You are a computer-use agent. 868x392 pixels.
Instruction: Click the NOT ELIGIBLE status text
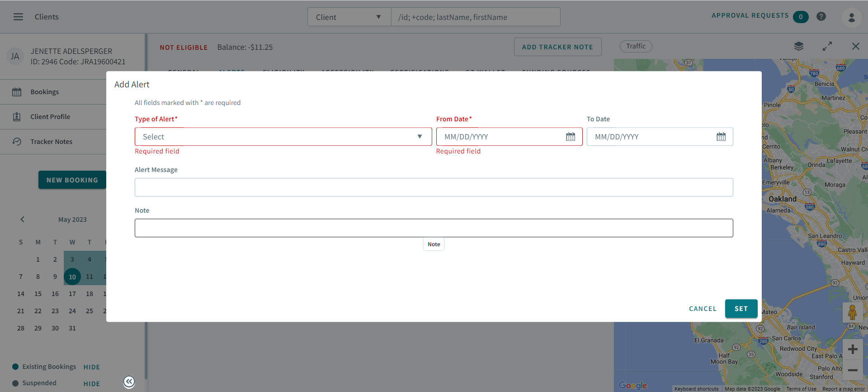coord(184,47)
